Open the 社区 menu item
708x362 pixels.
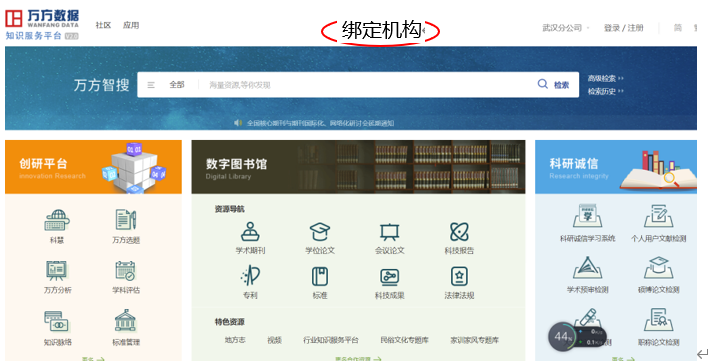pos(103,25)
